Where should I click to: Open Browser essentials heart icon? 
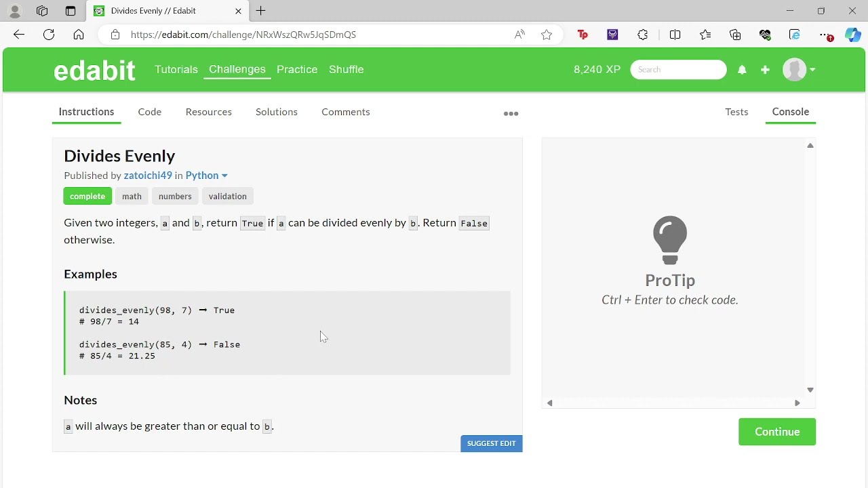[765, 35]
